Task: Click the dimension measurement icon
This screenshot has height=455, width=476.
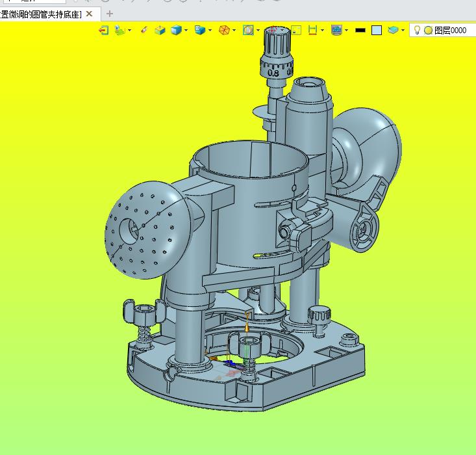Action: tap(312, 31)
